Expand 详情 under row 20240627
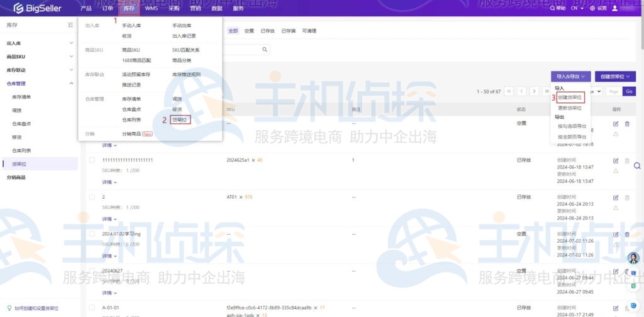This screenshot has height=317, width=644. [109, 292]
